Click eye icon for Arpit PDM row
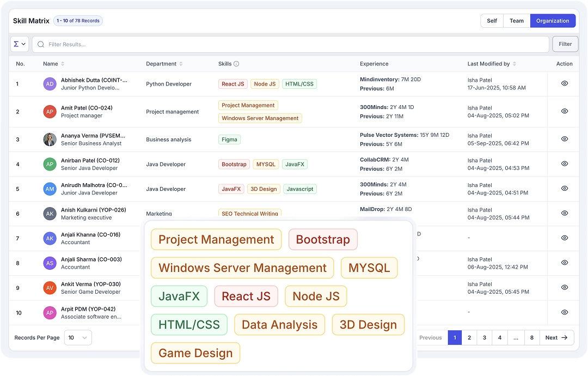This screenshot has height=376, width=588. click(565, 312)
